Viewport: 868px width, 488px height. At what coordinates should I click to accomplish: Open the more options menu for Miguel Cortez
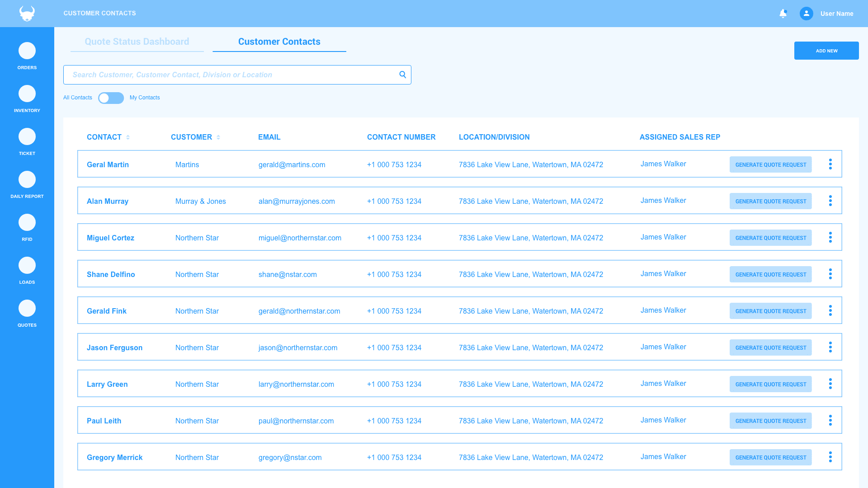point(830,237)
